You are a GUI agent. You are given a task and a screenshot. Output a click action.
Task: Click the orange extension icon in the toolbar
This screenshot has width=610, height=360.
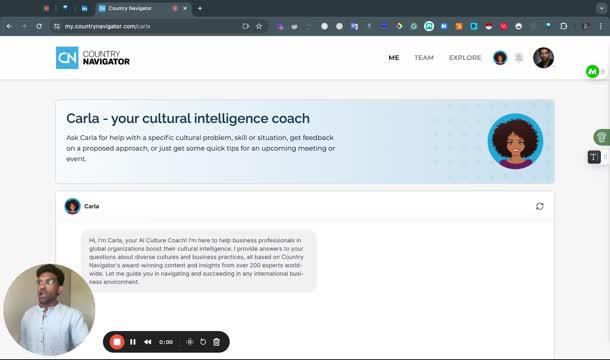(x=459, y=26)
